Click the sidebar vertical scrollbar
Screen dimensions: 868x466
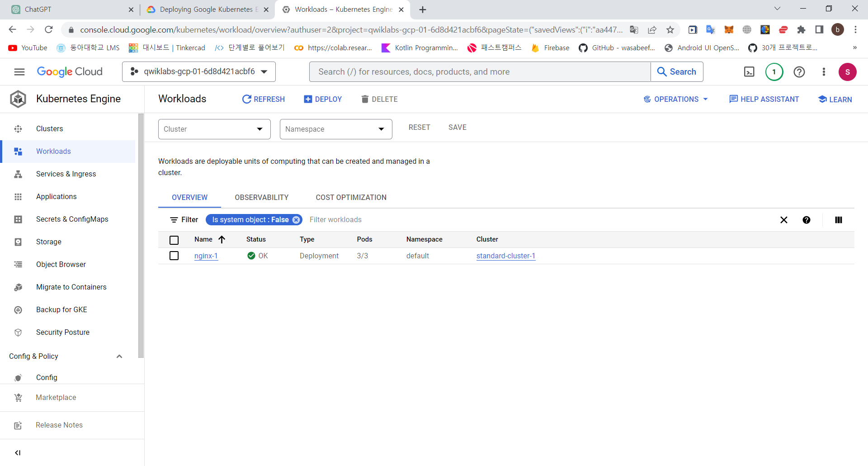[141, 235]
